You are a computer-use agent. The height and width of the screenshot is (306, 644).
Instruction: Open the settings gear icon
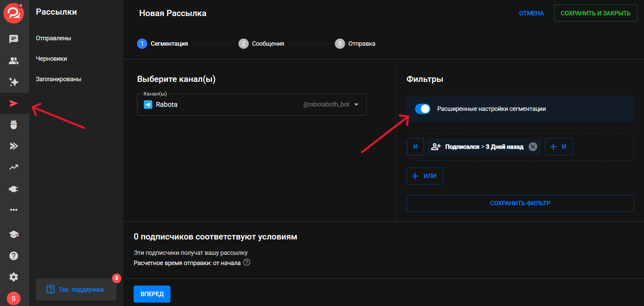(14, 277)
